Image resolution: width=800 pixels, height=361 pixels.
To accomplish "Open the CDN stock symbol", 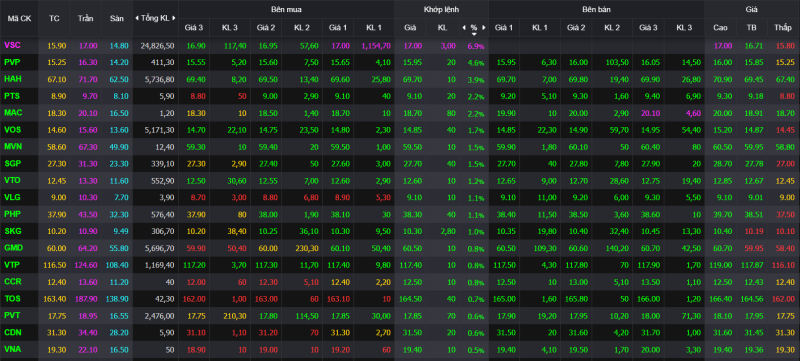I will tap(12, 332).
